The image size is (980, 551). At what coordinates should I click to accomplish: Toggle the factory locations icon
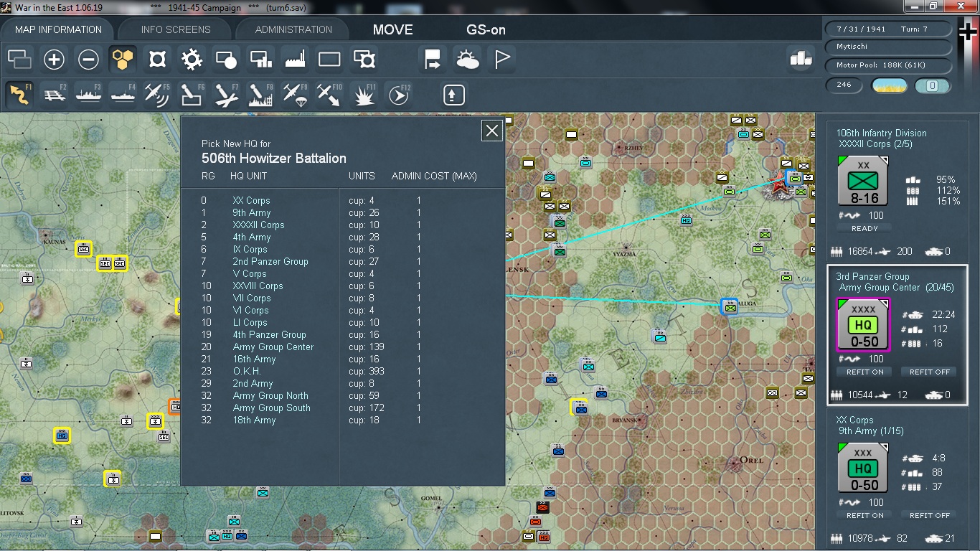(x=295, y=59)
